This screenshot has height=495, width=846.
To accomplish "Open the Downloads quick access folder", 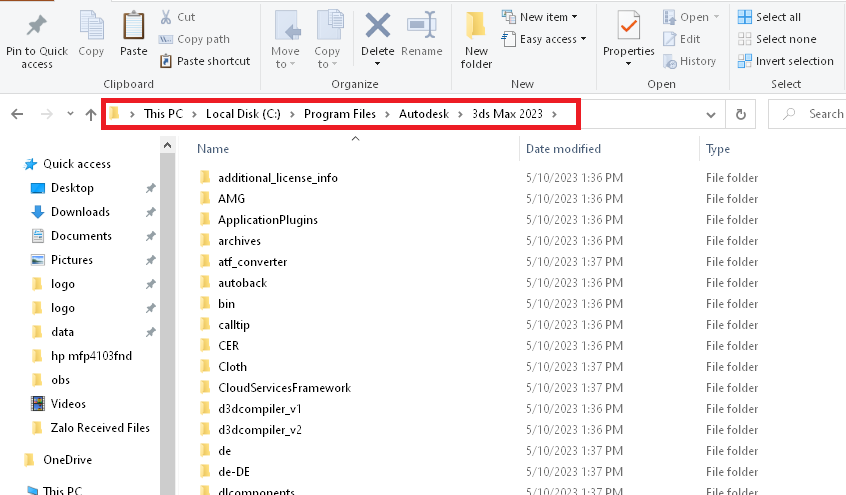I will (80, 212).
